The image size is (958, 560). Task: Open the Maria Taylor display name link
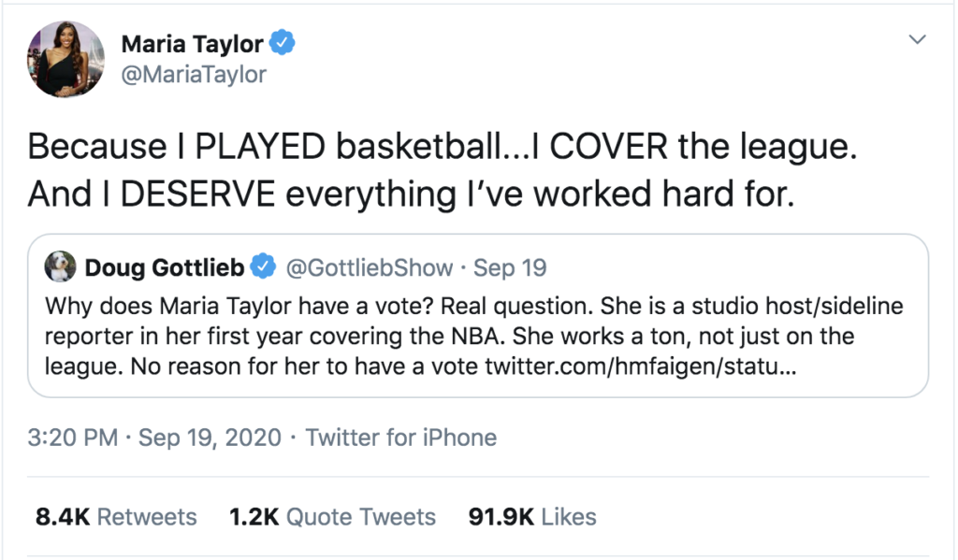pyautogui.click(x=193, y=44)
